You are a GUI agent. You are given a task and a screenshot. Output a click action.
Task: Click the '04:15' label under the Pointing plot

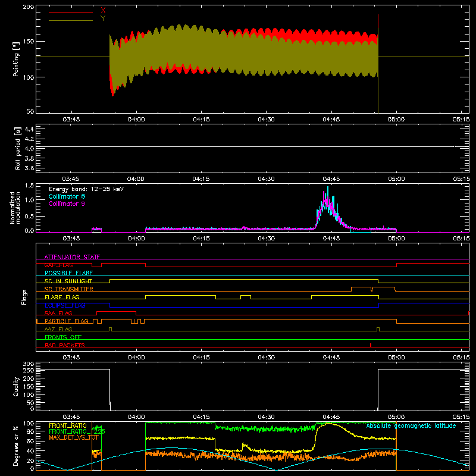(201, 120)
